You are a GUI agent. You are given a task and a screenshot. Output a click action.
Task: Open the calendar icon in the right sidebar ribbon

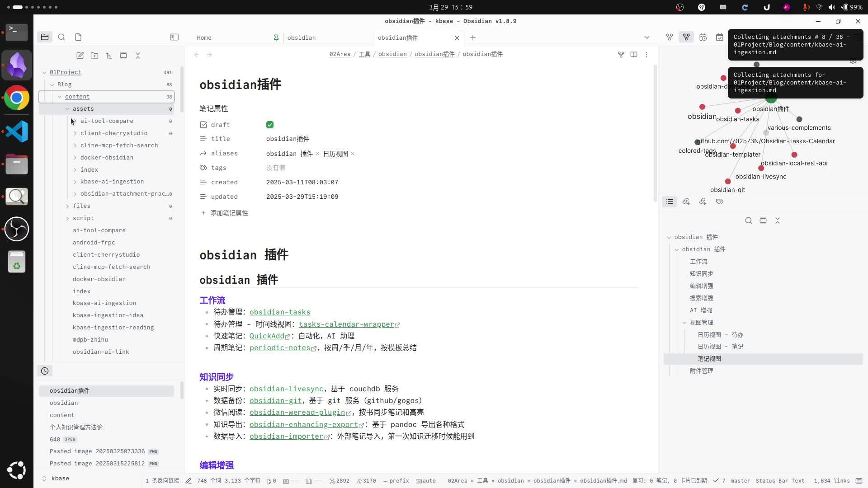point(720,38)
